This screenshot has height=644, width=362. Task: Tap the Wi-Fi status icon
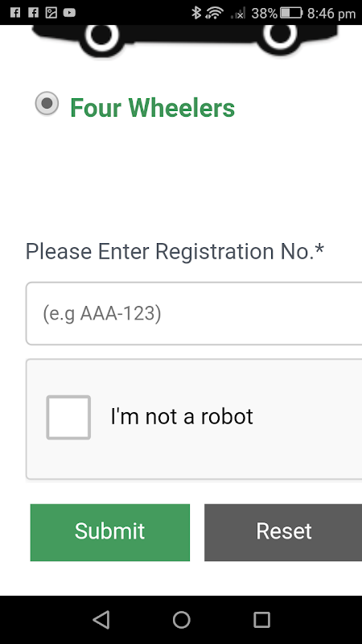point(214,13)
